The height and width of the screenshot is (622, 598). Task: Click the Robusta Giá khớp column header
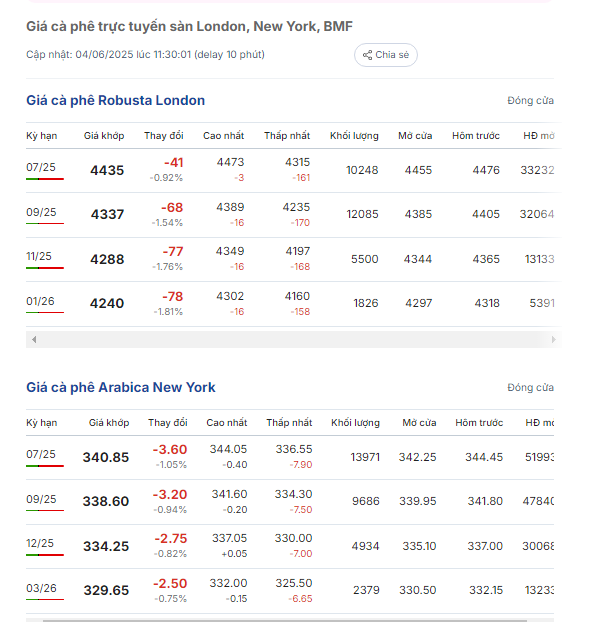coord(104,136)
